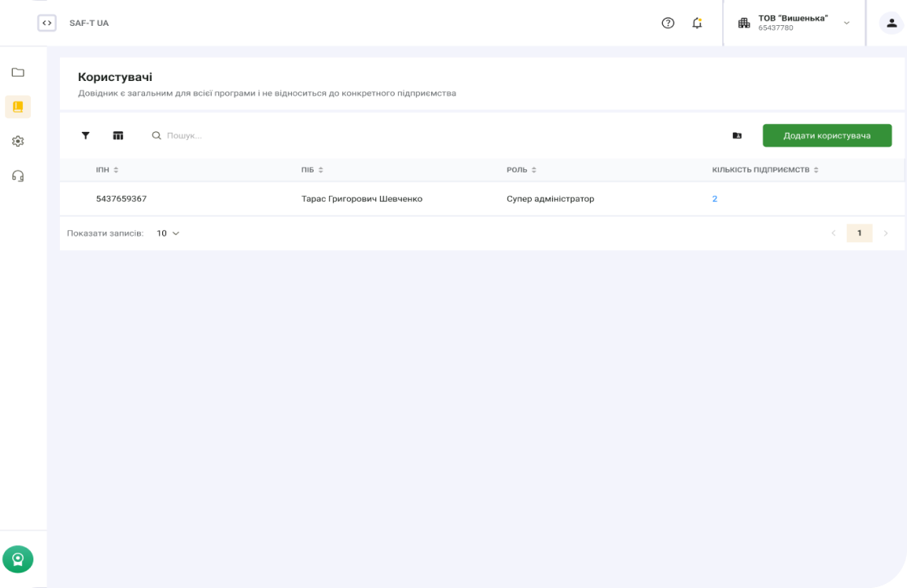Viewport: 907px width, 588px height.
Task: Open the Показати записів count dropdown
Action: point(168,233)
